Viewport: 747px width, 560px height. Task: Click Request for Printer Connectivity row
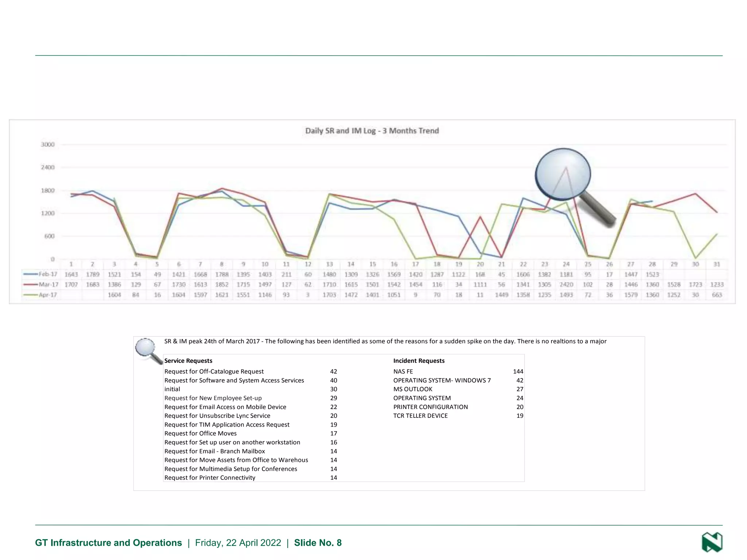tap(210, 478)
